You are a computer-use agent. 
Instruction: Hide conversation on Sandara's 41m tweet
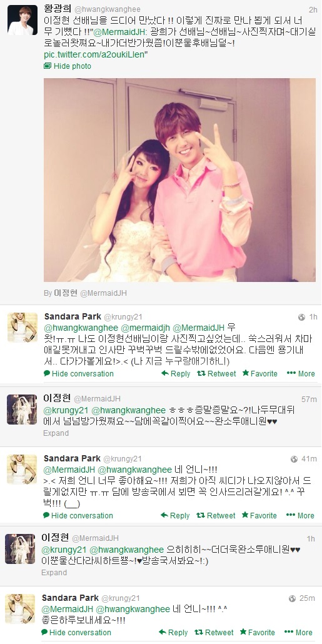(78, 515)
